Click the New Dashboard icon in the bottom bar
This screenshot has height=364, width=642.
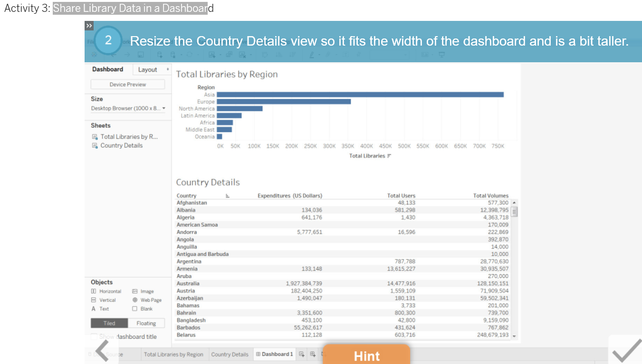click(313, 354)
